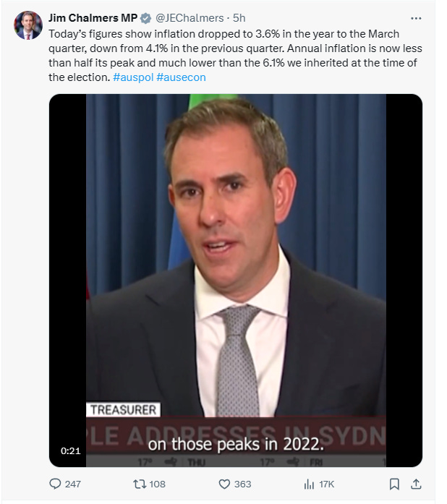This screenshot has height=504, width=447.
Task: Open the @JEChalmers handle link
Action: (x=190, y=18)
